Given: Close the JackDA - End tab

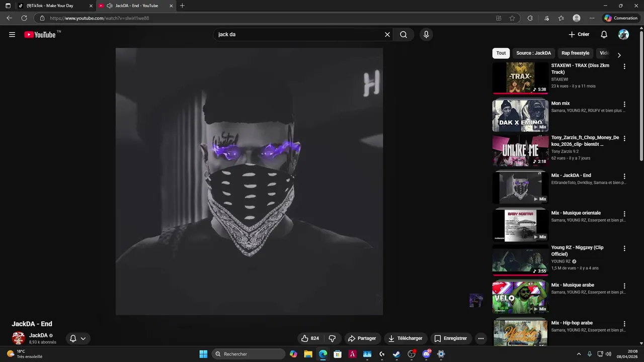Looking at the screenshot, I should pos(171,6).
